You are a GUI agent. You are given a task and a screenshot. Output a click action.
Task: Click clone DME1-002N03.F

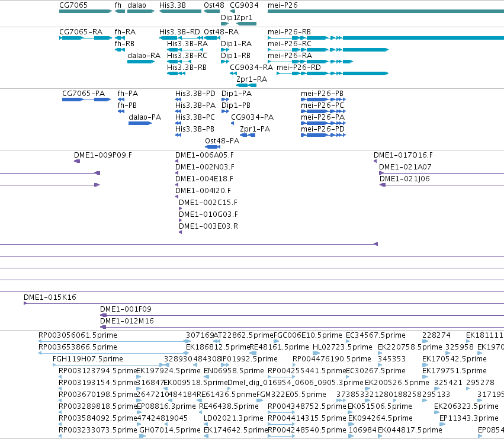[205, 167]
